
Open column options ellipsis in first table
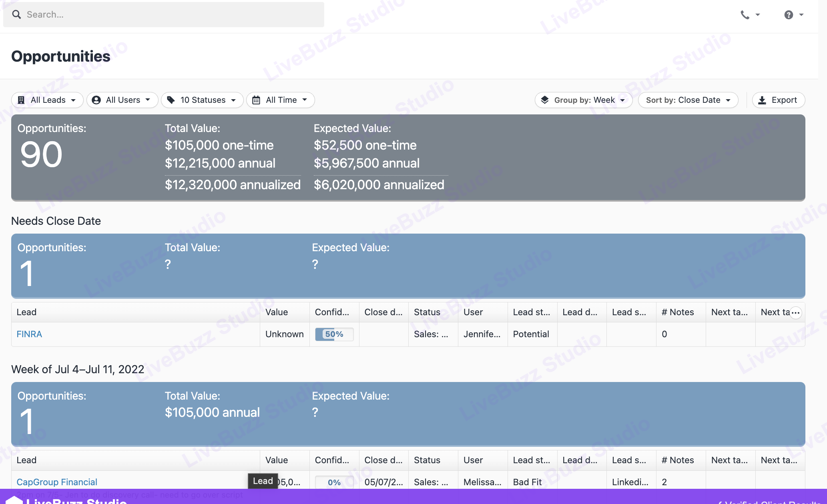tap(796, 313)
